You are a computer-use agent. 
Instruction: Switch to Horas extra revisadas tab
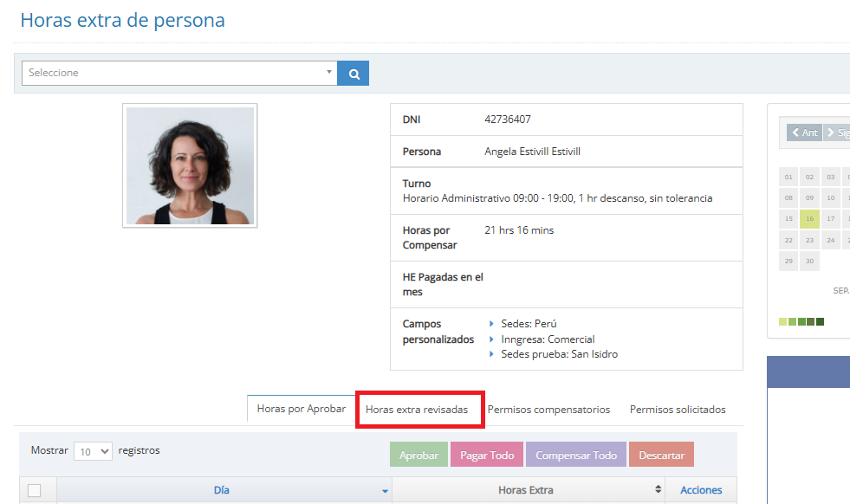pyautogui.click(x=417, y=410)
